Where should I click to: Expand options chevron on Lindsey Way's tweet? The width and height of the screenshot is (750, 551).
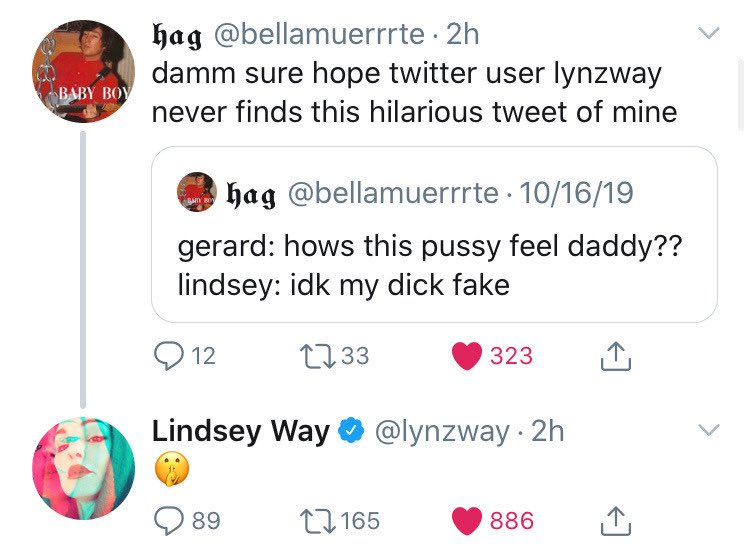pos(708,431)
